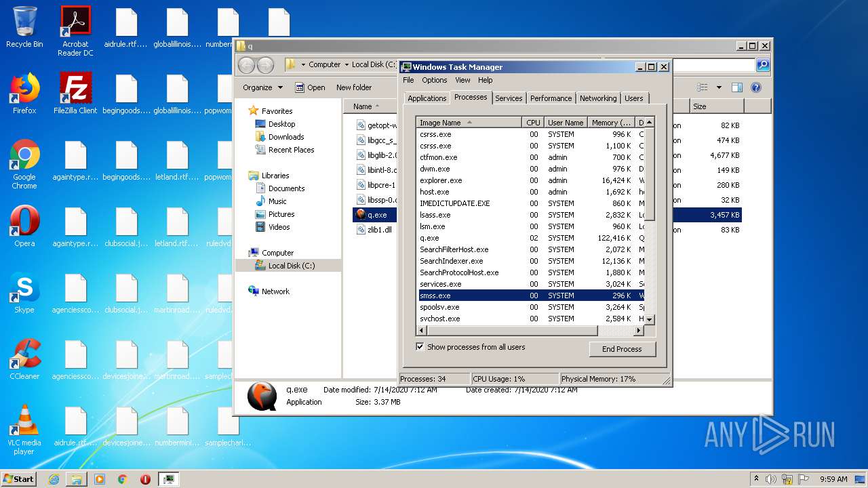
Task: Sort processes by CPU column
Action: click(533, 123)
